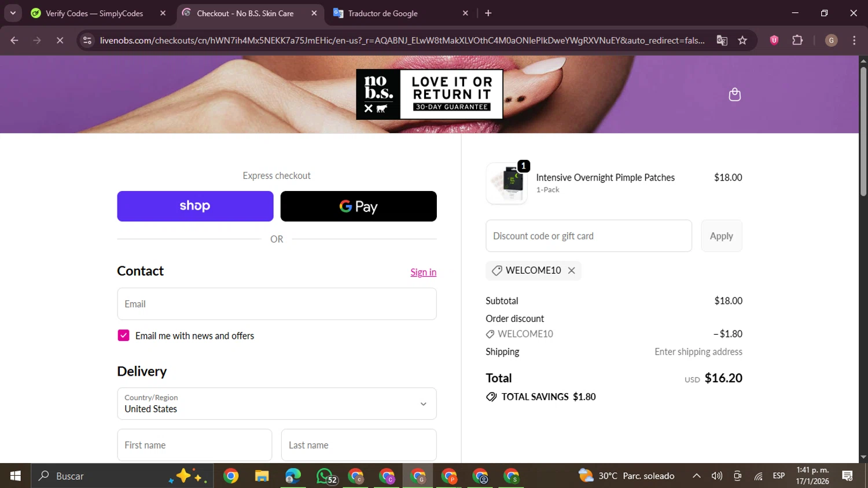
Task: Stop loading the page
Action: pyautogui.click(x=60, y=40)
